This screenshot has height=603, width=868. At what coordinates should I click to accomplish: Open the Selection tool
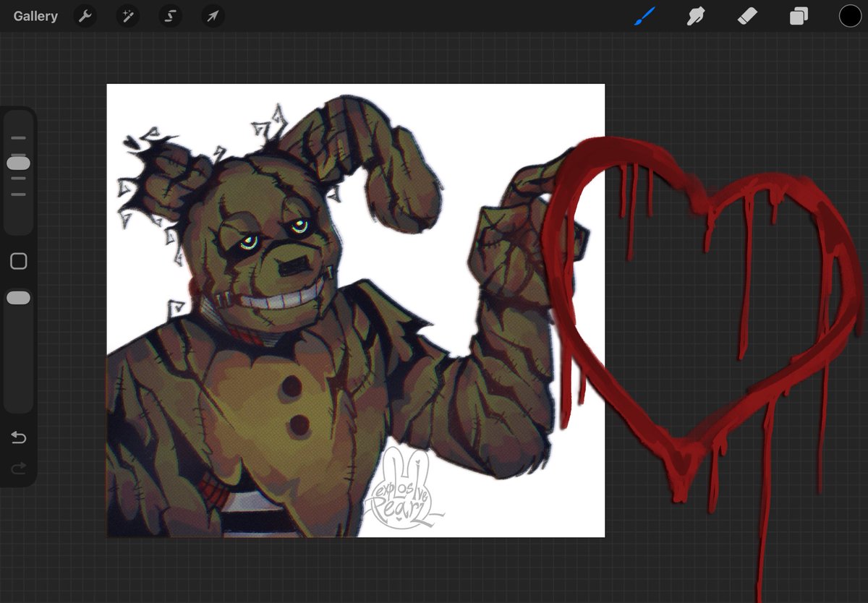click(170, 16)
